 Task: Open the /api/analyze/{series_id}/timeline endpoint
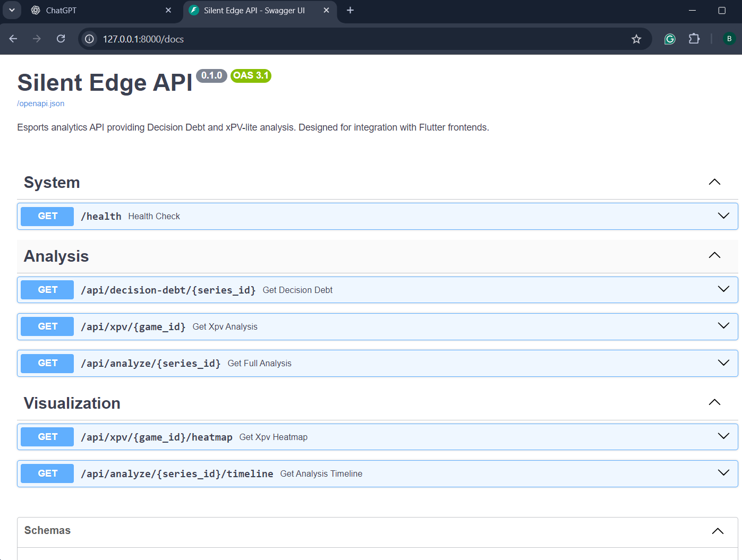coord(378,473)
